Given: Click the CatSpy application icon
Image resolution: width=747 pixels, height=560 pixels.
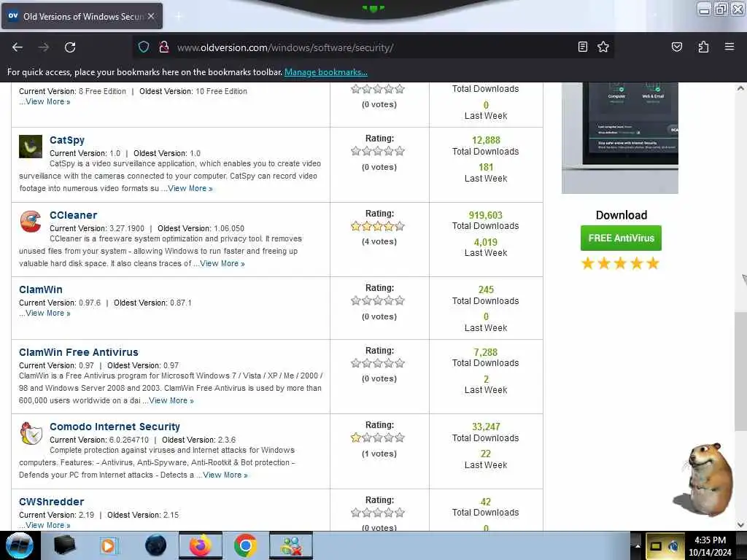Looking at the screenshot, I should [31, 146].
